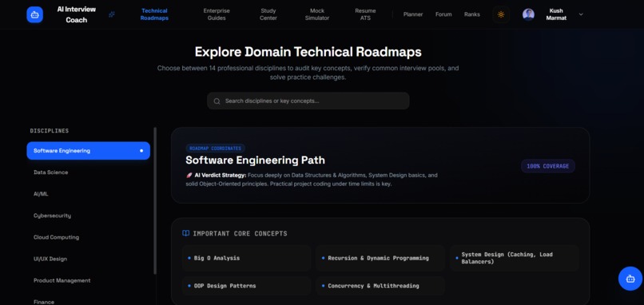Click the Software Engineering Path heading
644x305 pixels.
click(x=255, y=160)
